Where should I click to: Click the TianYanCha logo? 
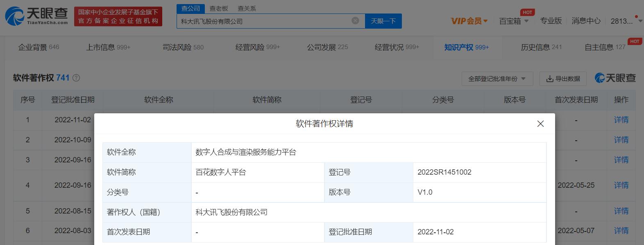pyautogui.click(x=36, y=16)
